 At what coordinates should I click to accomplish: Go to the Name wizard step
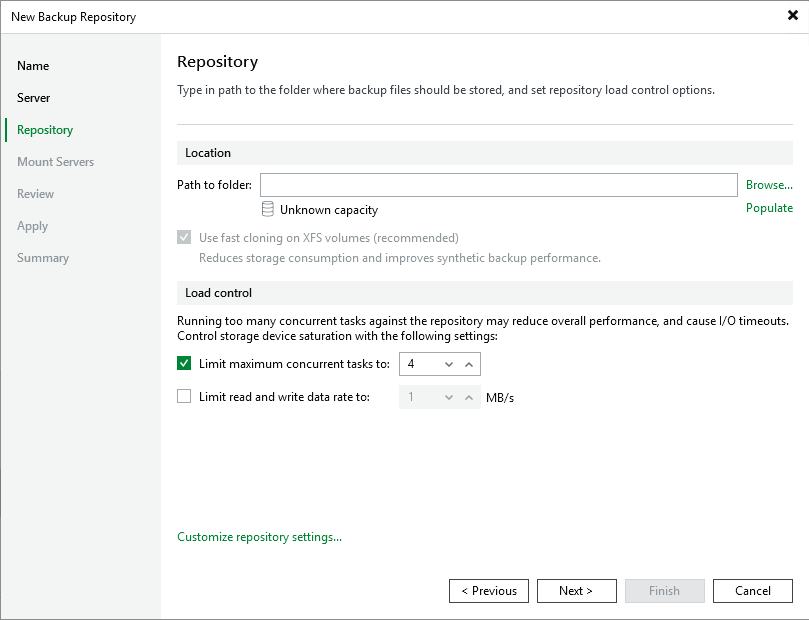[33, 66]
